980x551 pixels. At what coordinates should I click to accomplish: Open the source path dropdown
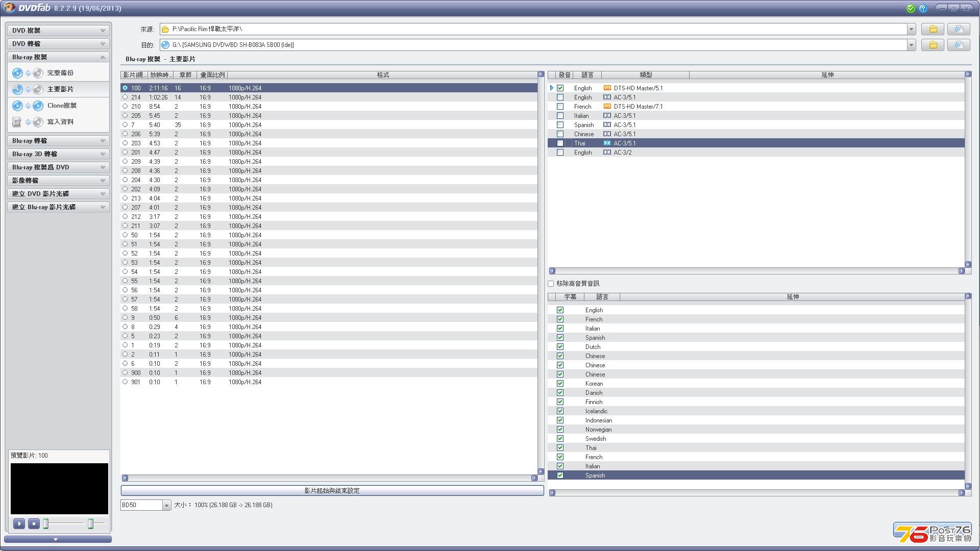click(911, 29)
